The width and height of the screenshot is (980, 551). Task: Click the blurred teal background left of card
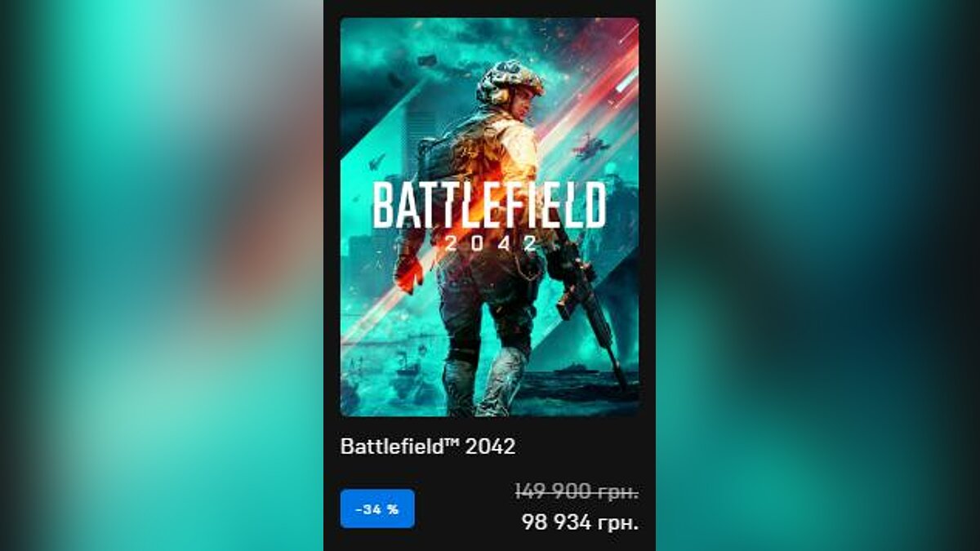click(x=162, y=275)
